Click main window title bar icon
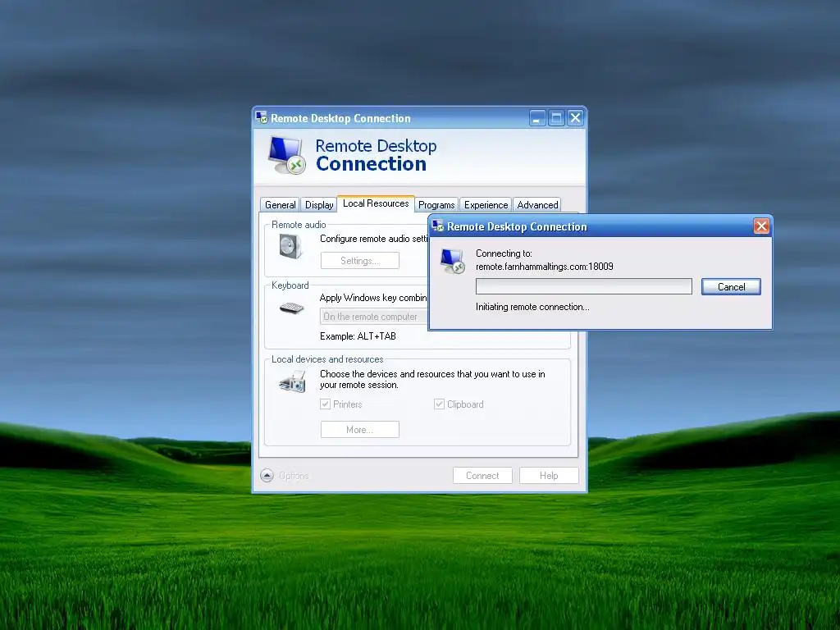The height and width of the screenshot is (630, 840). coord(262,117)
